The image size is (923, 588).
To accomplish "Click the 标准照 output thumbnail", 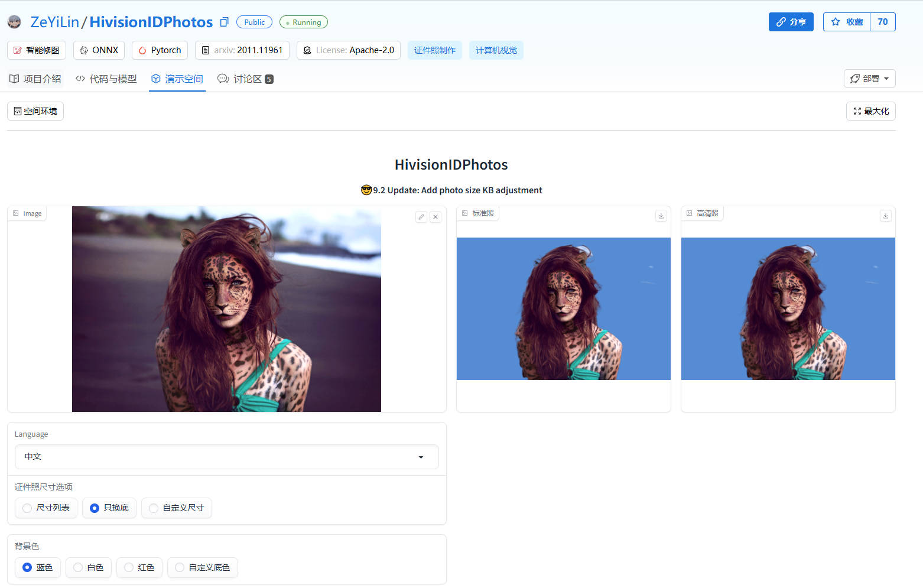I will (x=564, y=308).
